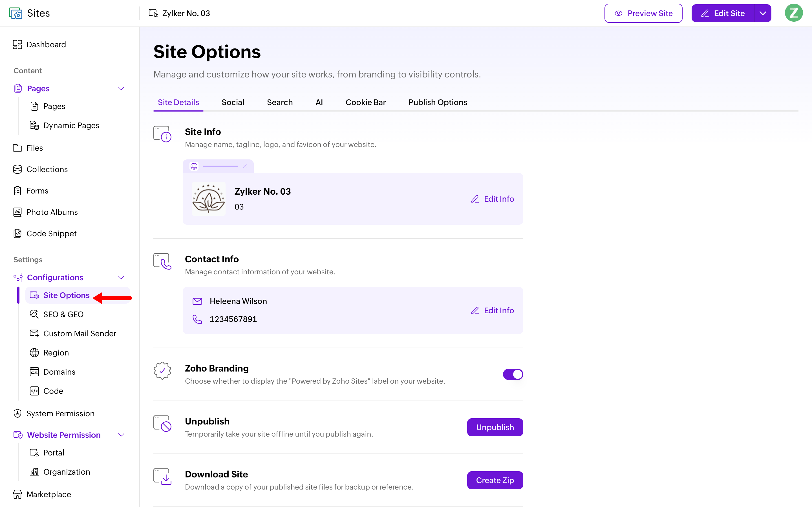
Task: Click the System Permission shield icon
Action: (17, 413)
